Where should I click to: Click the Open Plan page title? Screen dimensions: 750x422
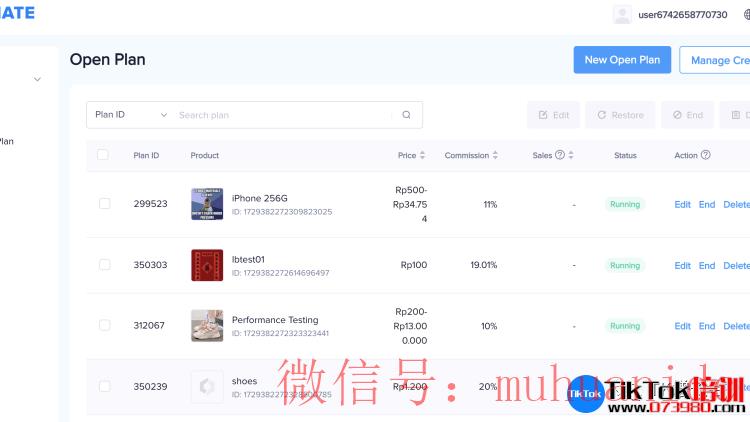(108, 60)
